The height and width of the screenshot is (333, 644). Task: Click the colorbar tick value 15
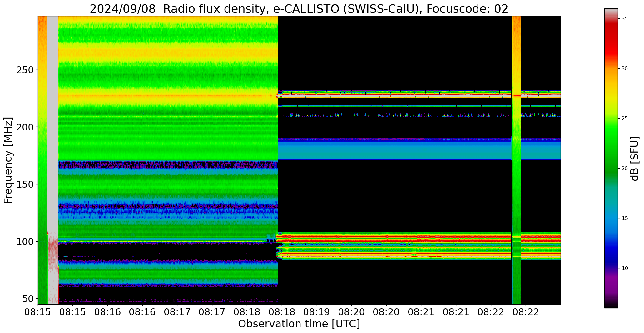pos(625,218)
